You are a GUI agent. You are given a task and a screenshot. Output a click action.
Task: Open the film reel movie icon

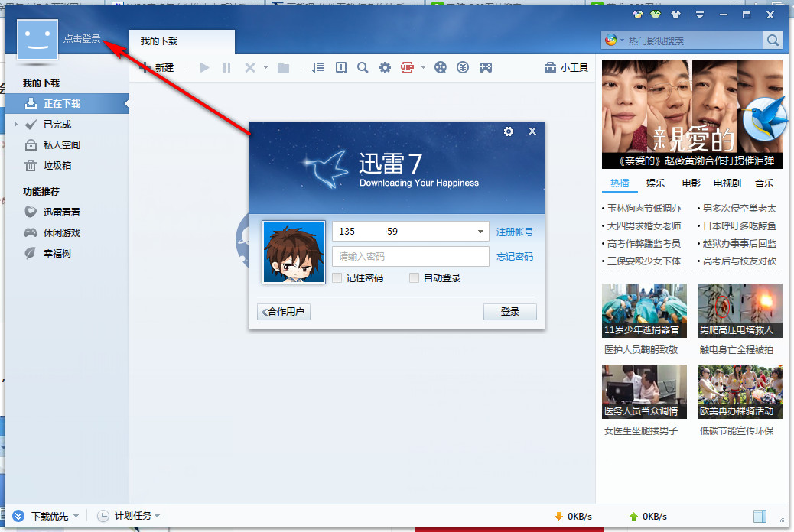point(441,67)
